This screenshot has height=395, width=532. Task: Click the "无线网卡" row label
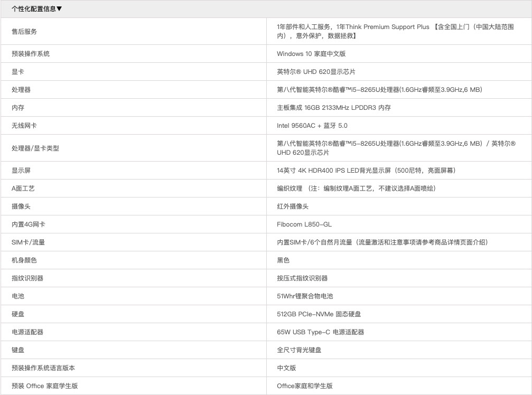click(24, 126)
